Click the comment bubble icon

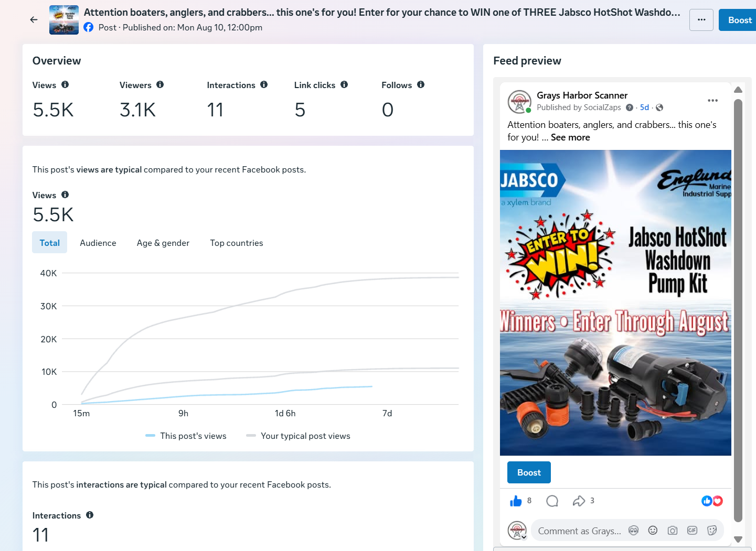[x=552, y=501]
